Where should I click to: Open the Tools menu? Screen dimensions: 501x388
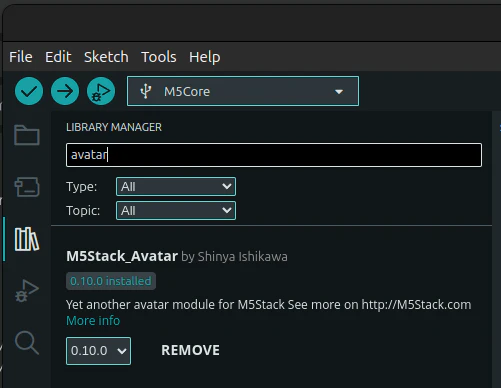coord(159,57)
